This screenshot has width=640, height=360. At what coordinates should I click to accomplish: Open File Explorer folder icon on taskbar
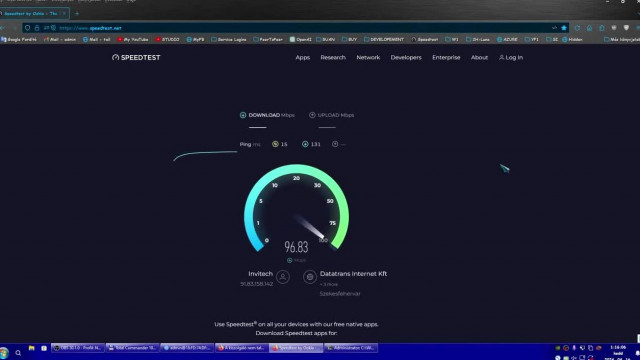31,348
